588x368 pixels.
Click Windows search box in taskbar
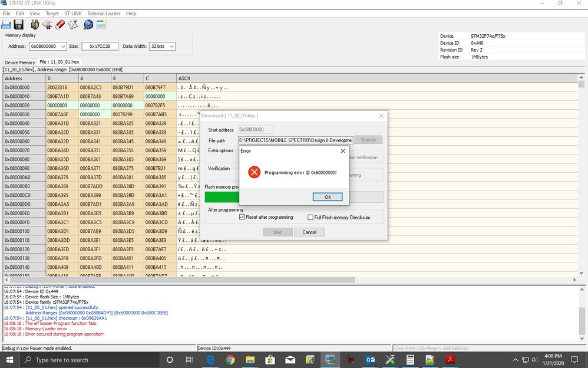(x=89, y=360)
